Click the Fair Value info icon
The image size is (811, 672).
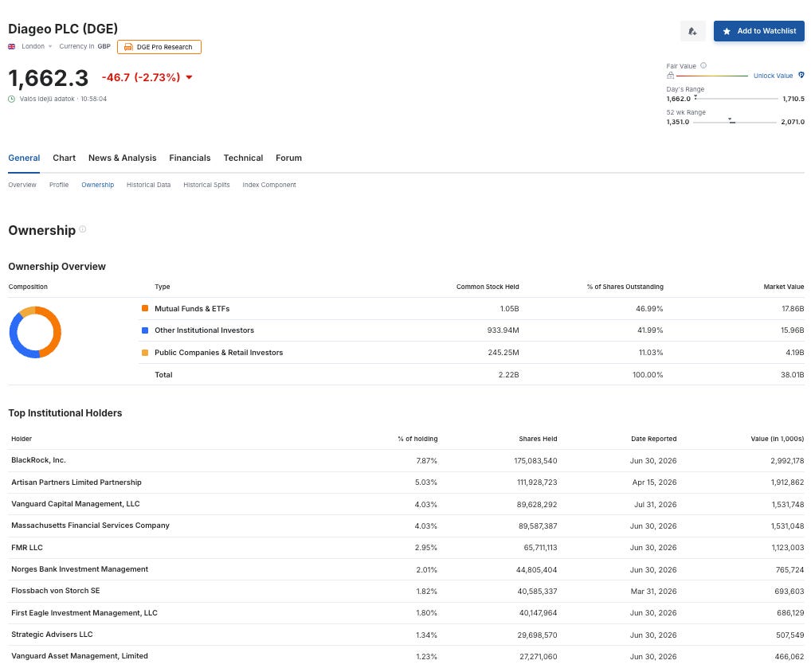point(703,65)
